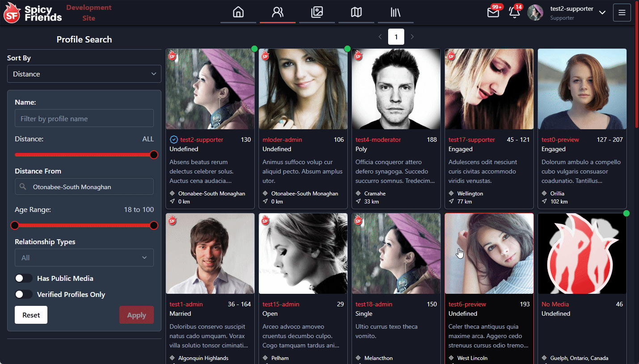The height and width of the screenshot is (364, 639).
Task: Open the home icon in top navigation
Action: pyautogui.click(x=238, y=12)
